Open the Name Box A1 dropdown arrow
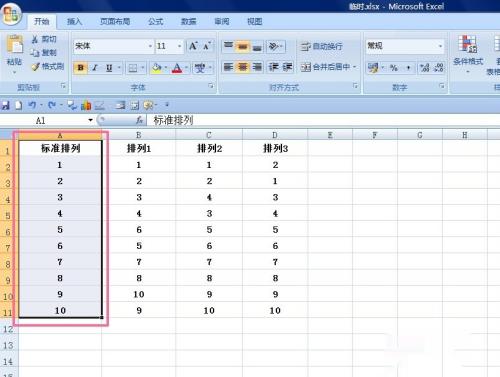Screen dimensions: 500x377 click(x=90, y=120)
